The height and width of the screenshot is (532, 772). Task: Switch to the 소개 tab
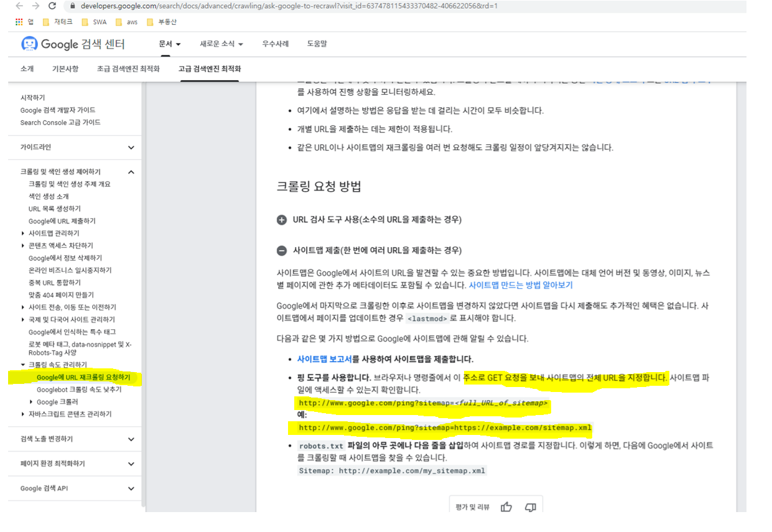point(27,69)
